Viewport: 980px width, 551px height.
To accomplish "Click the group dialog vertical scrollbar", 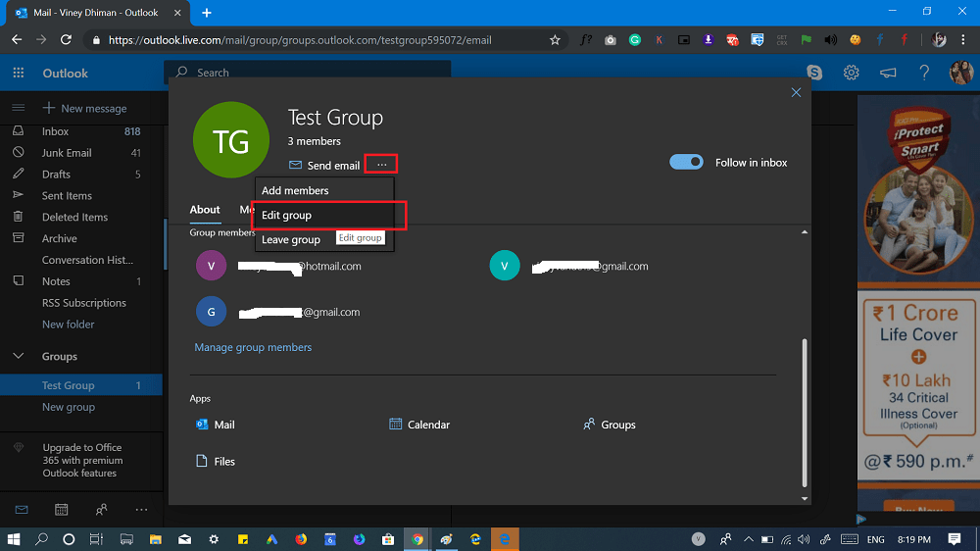I will tap(805, 413).
